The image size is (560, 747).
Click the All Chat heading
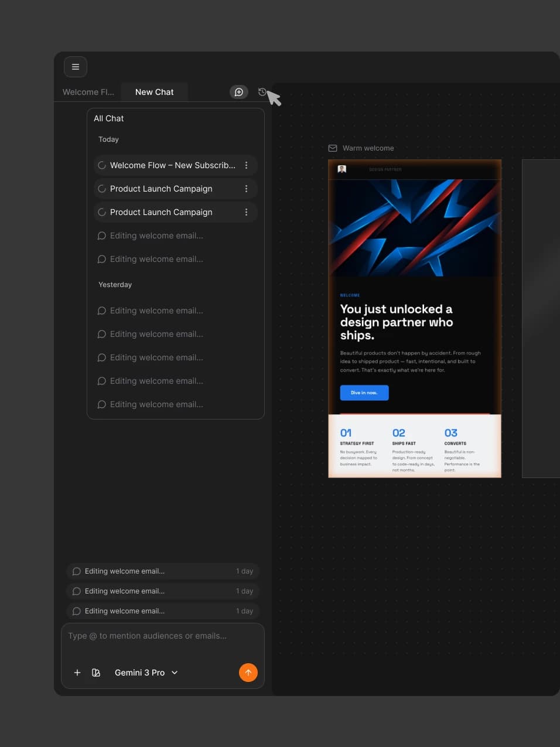(109, 118)
